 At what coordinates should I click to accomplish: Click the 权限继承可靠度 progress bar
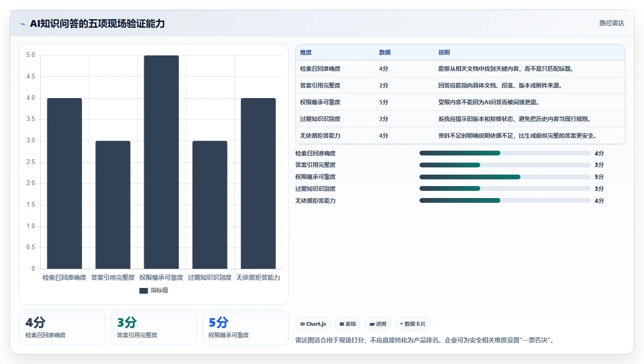point(505,177)
